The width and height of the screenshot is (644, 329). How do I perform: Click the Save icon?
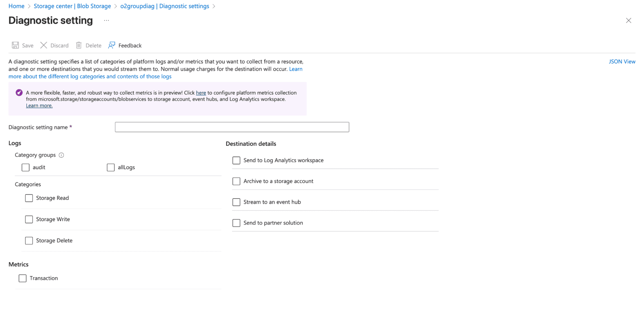(15, 45)
